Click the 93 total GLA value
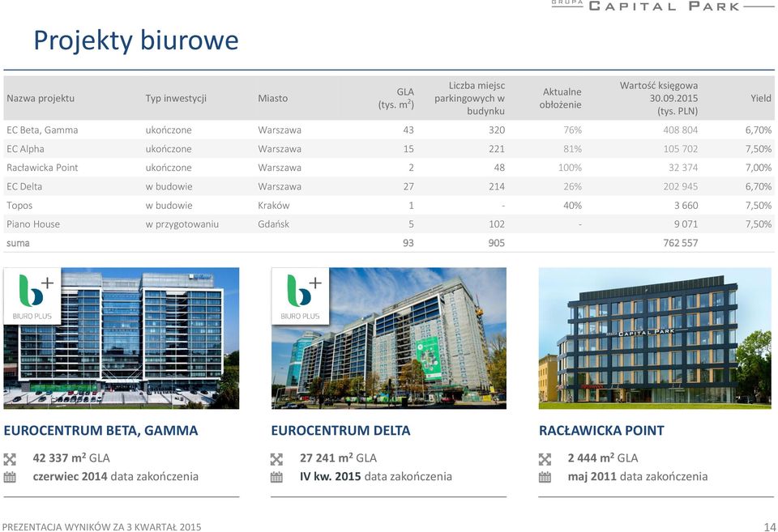This screenshot has width=778, height=532. point(408,243)
